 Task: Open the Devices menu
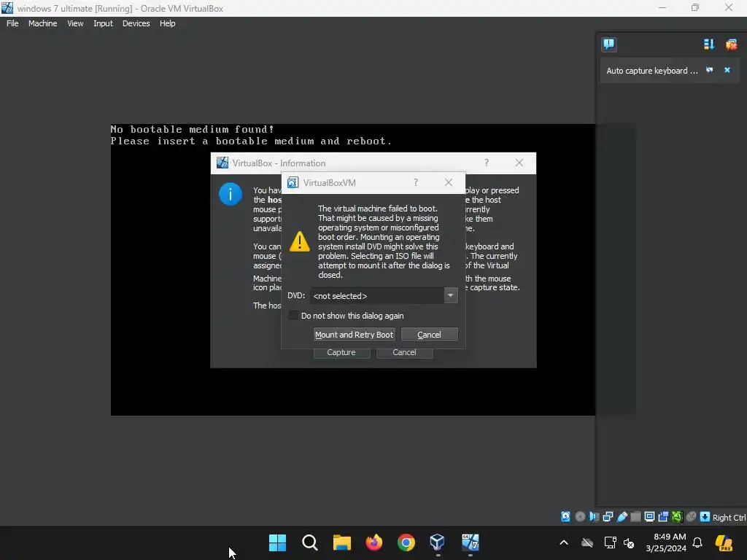tap(136, 23)
